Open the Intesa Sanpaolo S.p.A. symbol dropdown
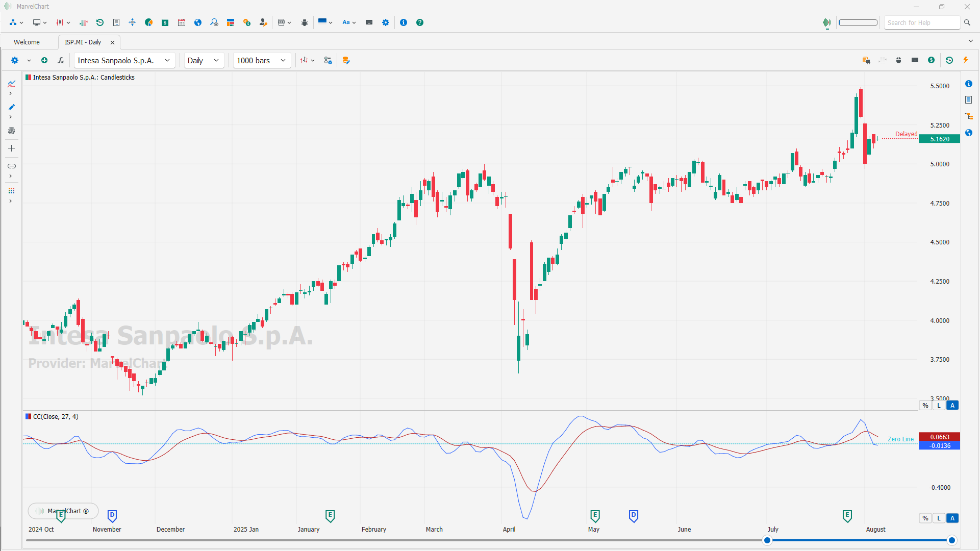 tap(124, 60)
